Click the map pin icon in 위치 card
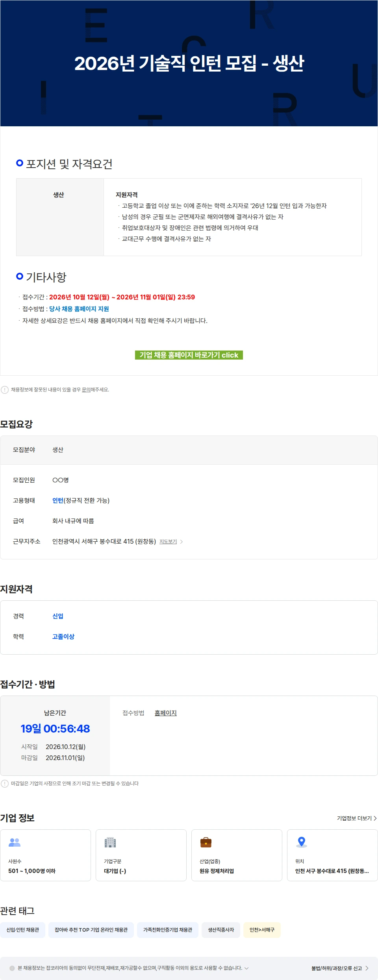Image resolution: width=378 pixels, height=980 pixels. pyautogui.click(x=302, y=842)
